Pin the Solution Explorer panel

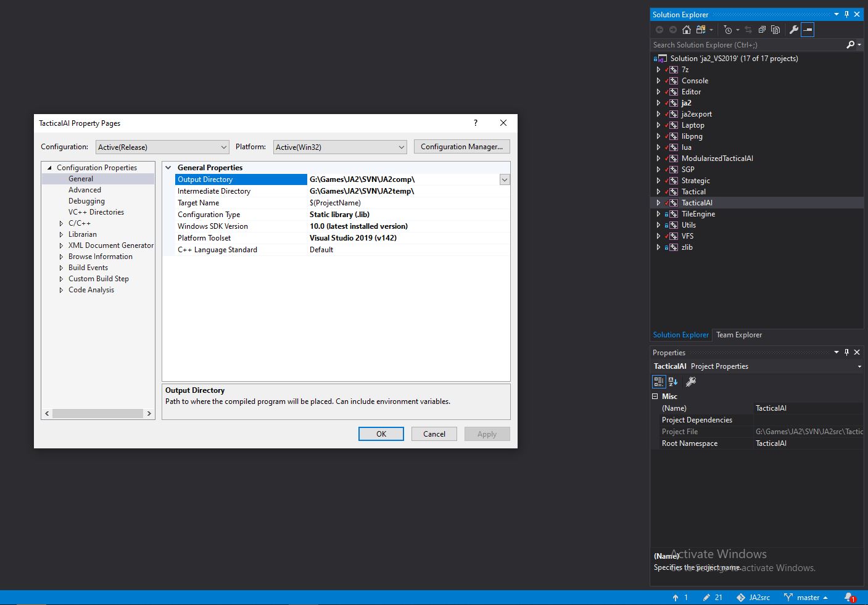coord(846,14)
